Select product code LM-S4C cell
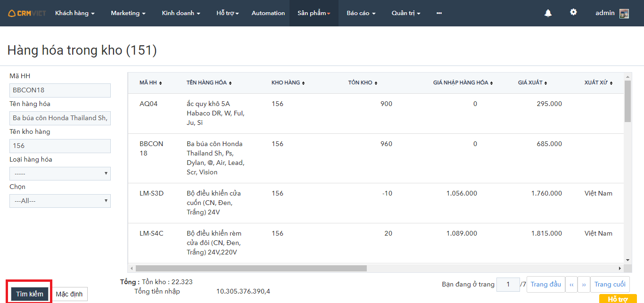The image size is (644, 303). click(x=151, y=233)
